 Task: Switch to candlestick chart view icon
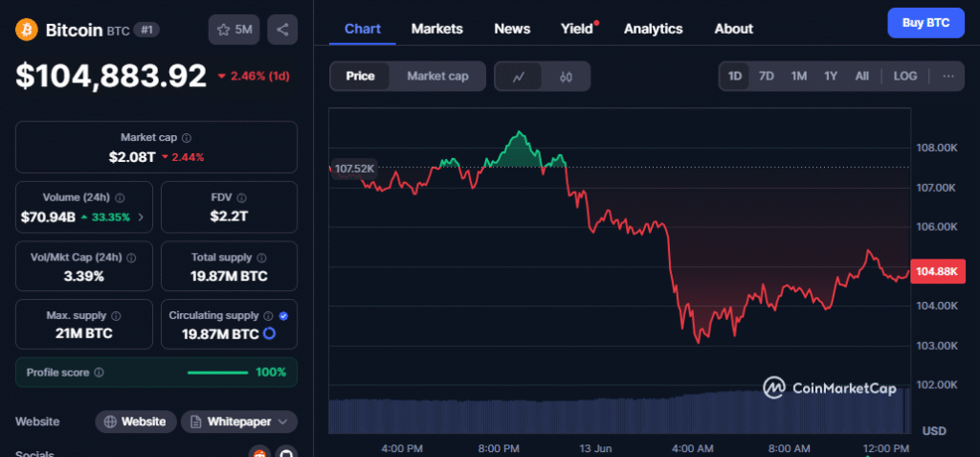tap(566, 77)
